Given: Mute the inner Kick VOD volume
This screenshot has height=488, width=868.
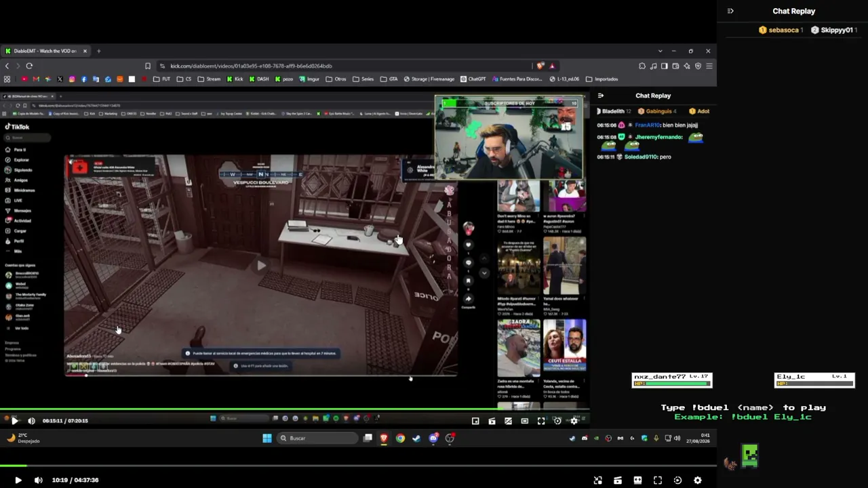Looking at the screenshot, I should [x=31, y=421].
